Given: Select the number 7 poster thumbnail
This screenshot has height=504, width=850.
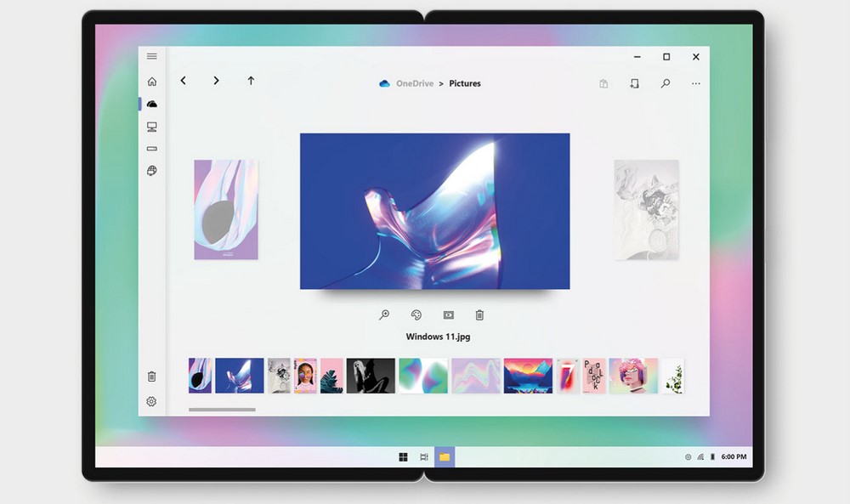Looking at the screenshot, I should pyautogui.click(x=568, y=375).
